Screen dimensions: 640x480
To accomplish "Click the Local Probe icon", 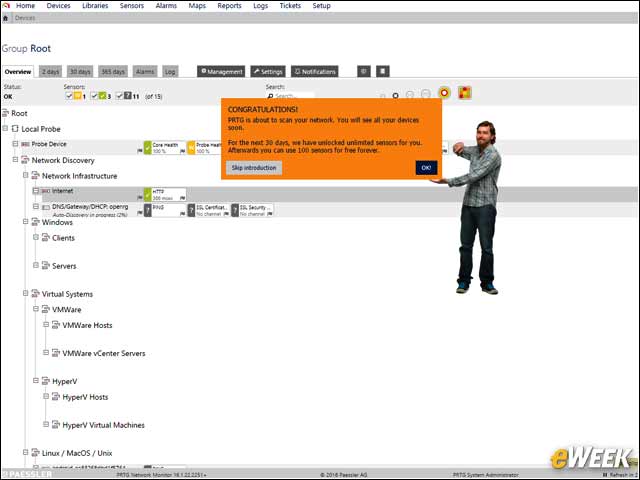I will point(15,129).
